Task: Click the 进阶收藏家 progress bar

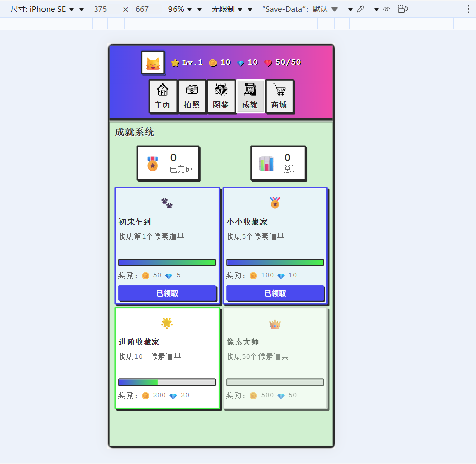Action: [167, 382]
